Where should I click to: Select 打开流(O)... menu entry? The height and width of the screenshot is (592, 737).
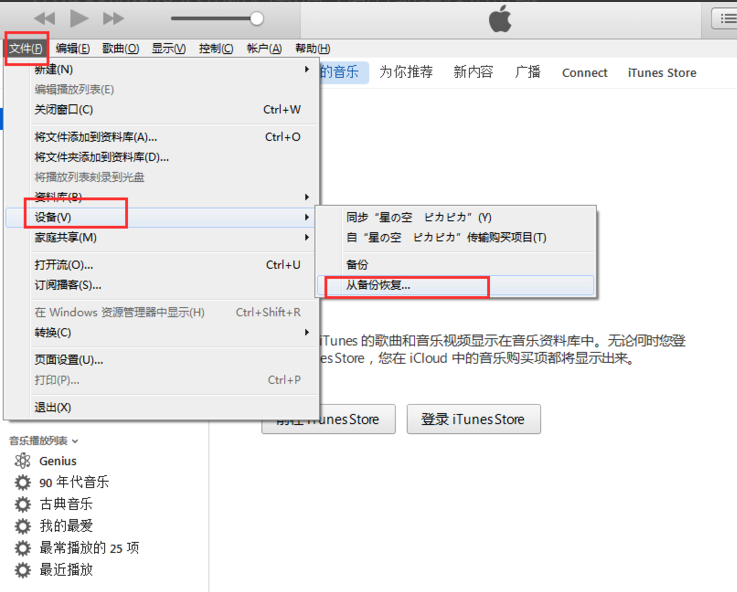pos(162,265)
